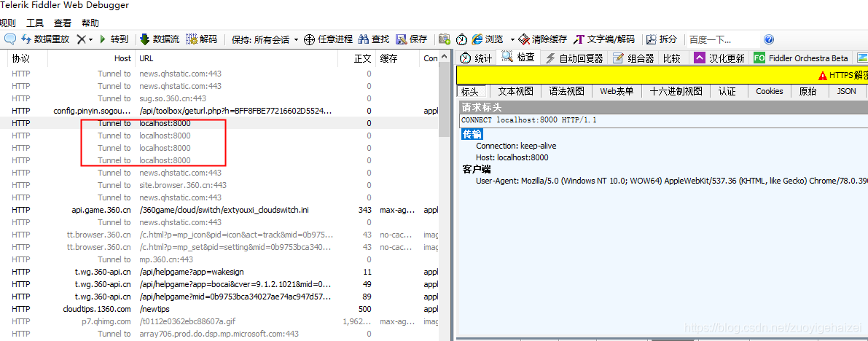The image size is (868, 341).
Task: Open the 帮助 menu
Action: click(x=90, y=23)
